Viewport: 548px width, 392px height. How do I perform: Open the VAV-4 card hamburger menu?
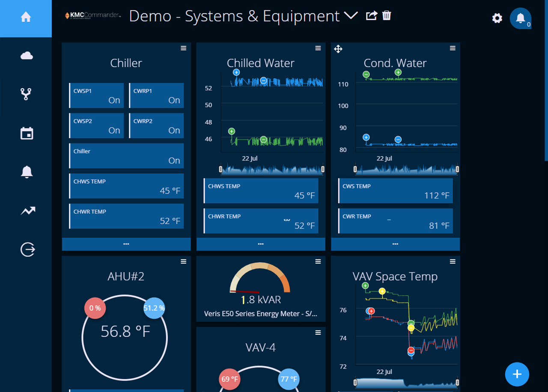coord(318,333)
